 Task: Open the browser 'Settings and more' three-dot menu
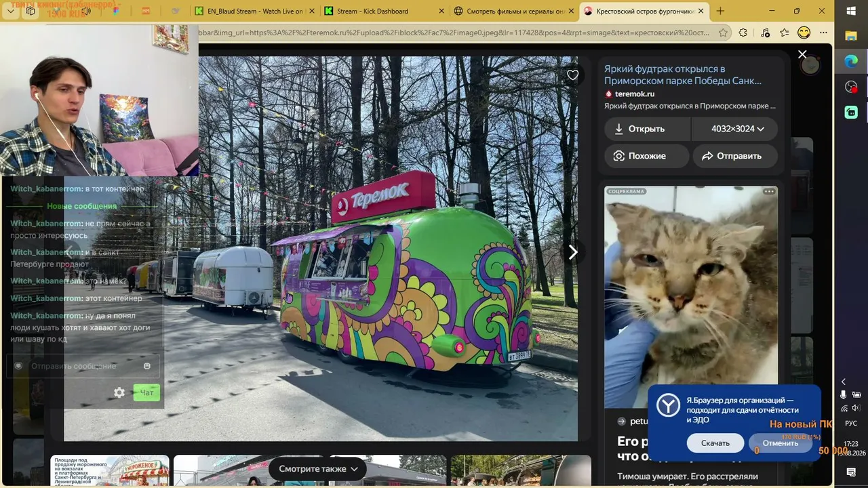(823, 33)
